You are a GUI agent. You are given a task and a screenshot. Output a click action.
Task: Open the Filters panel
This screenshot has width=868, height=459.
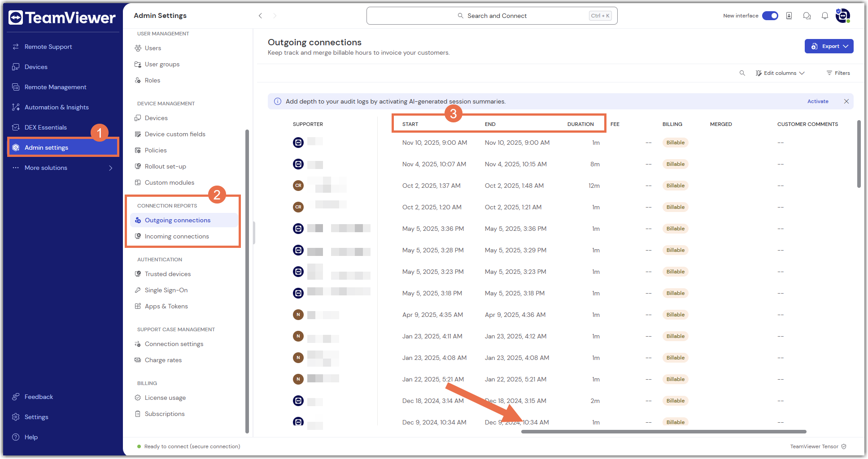838,73
